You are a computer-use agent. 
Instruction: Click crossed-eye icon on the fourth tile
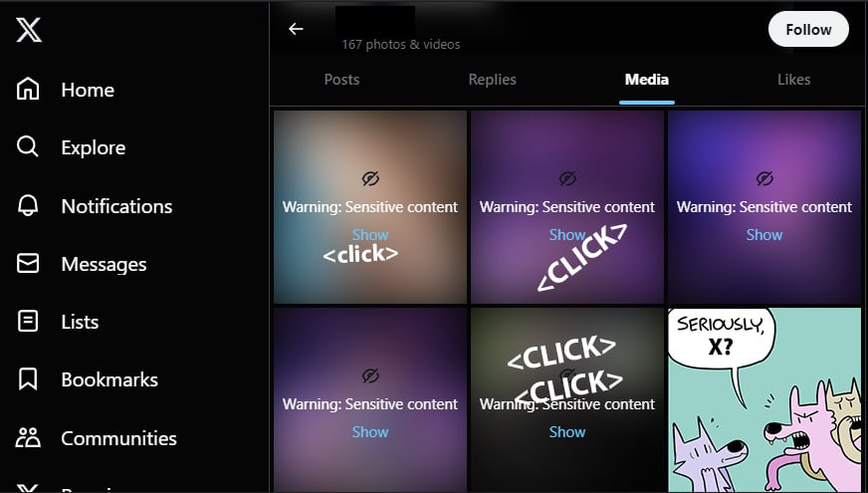[x=370, y=375]
